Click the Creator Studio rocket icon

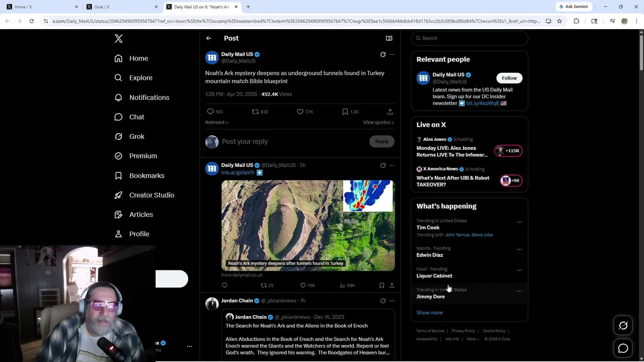[x=118, y=195]
